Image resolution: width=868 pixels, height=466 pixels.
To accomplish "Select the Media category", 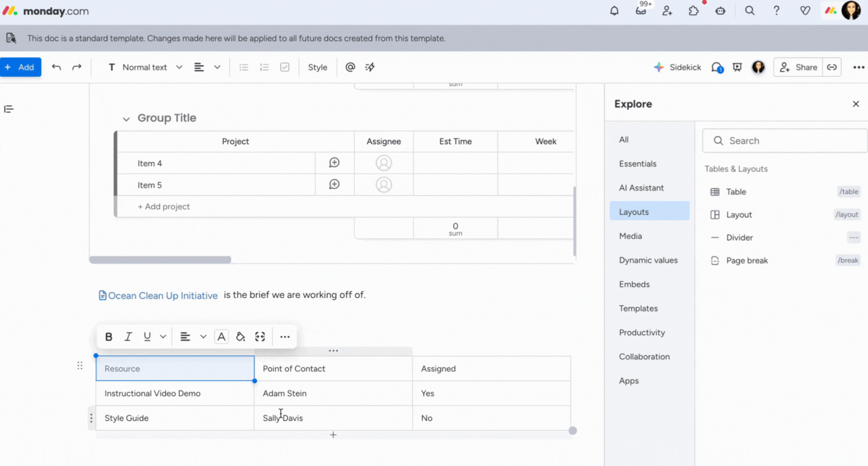I will pyautogui.click(x=649, y=236).
